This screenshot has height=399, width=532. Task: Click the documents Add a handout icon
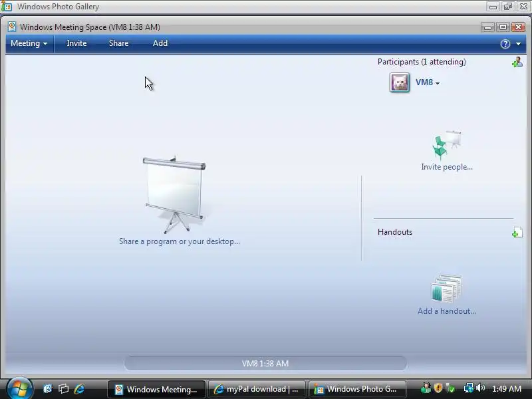pos(446,289)
